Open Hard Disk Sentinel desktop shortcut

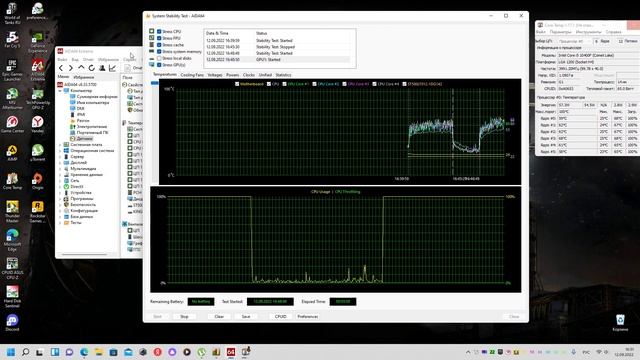point(12,296)
